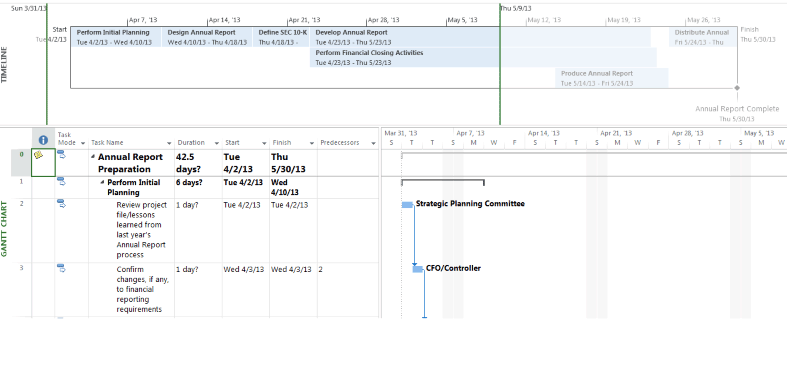Open the Task Name column filter dropdown
Viewport: 800px width, 384px height.
(169, 143)
